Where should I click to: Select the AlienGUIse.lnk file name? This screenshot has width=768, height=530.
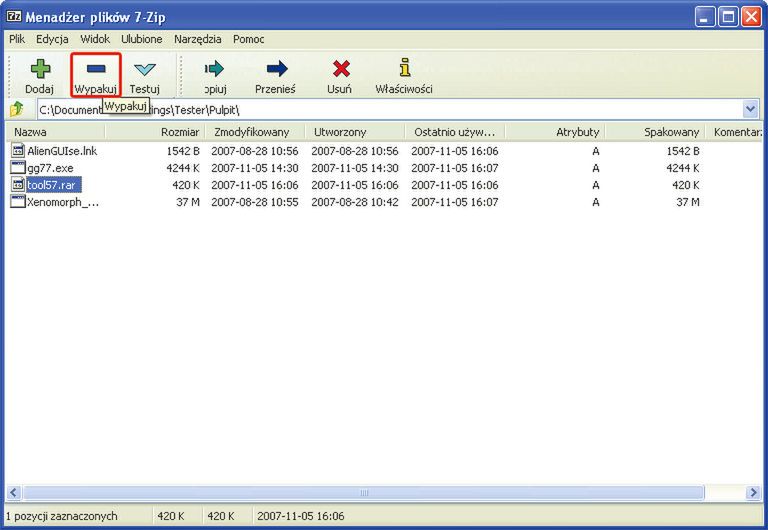pyautogui.click(x=62, y=151)
